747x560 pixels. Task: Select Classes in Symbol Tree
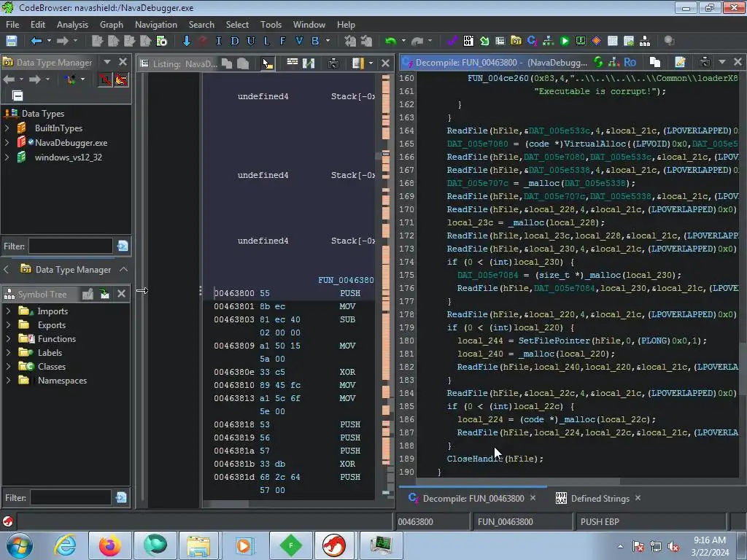tap(52, 367)
